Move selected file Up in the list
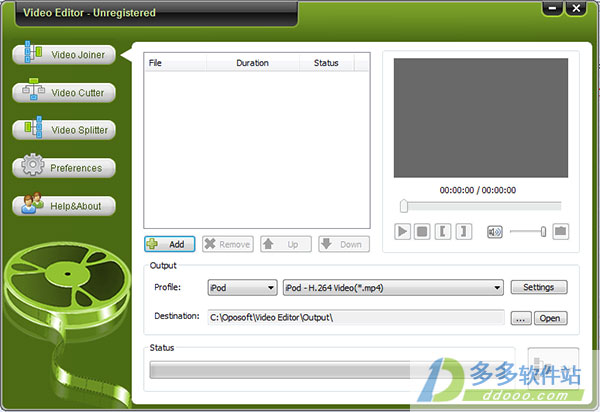 click(x=286, y=244)
